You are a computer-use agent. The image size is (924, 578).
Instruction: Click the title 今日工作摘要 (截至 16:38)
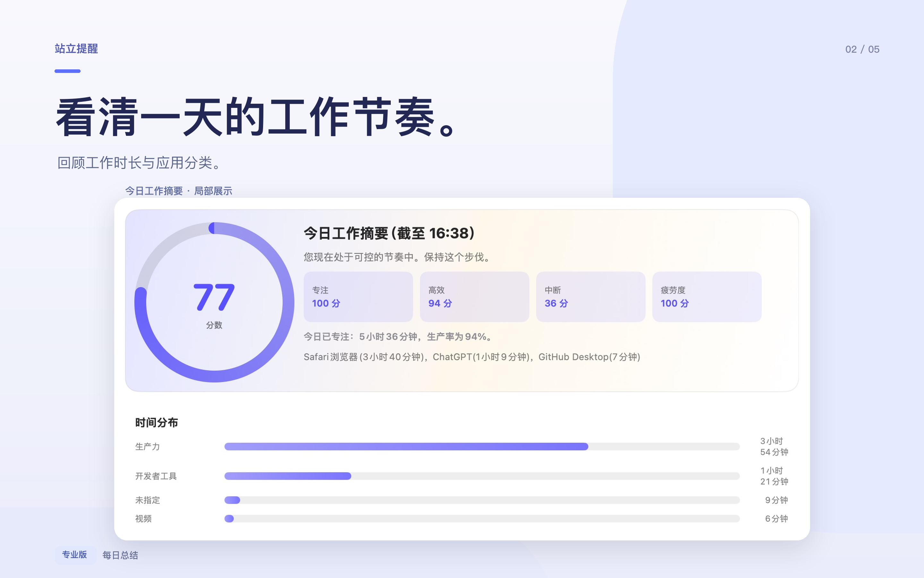[x=389, y=233]
